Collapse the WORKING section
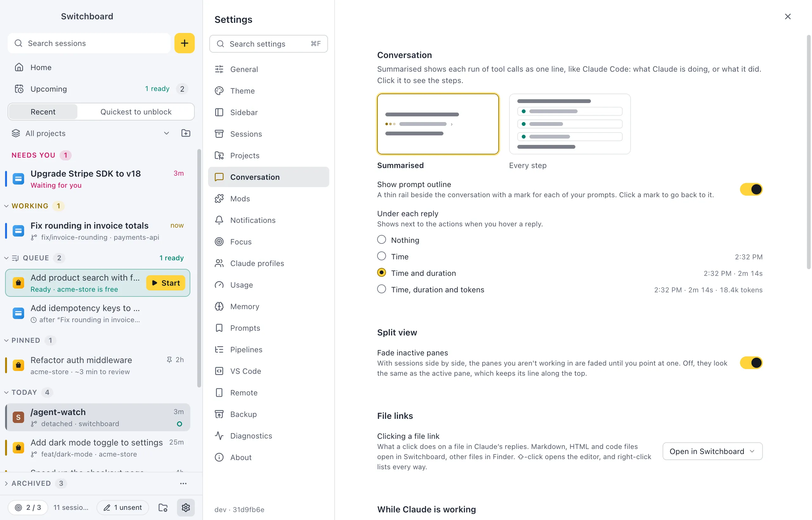 (x=6, y=206)
